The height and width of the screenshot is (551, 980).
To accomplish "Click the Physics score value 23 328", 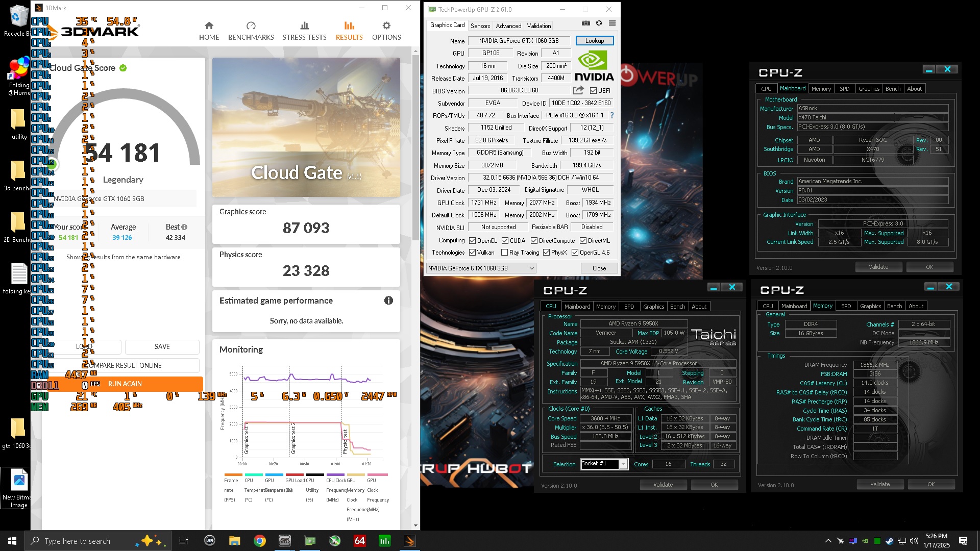I will [306, 271].
